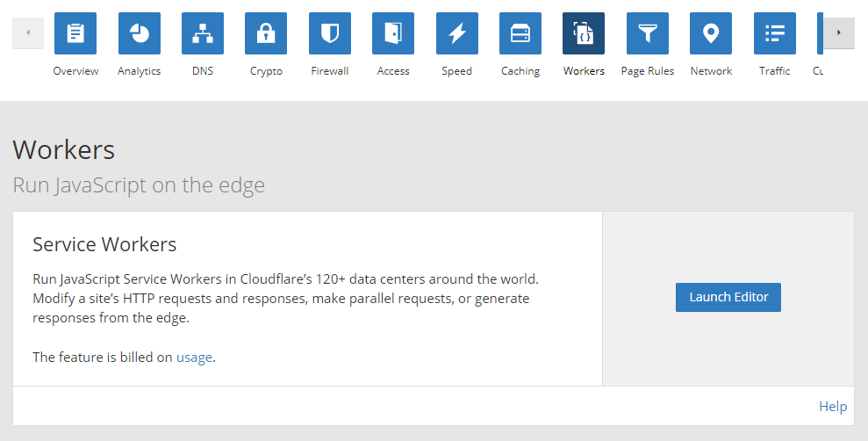Screen dimensions: 868x441
Task: Select the Network location pin icon
Action: click(x=711, y=33)
